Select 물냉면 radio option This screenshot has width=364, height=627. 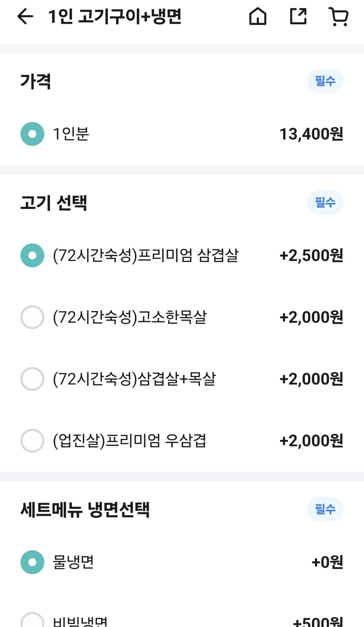click(32, 562)
